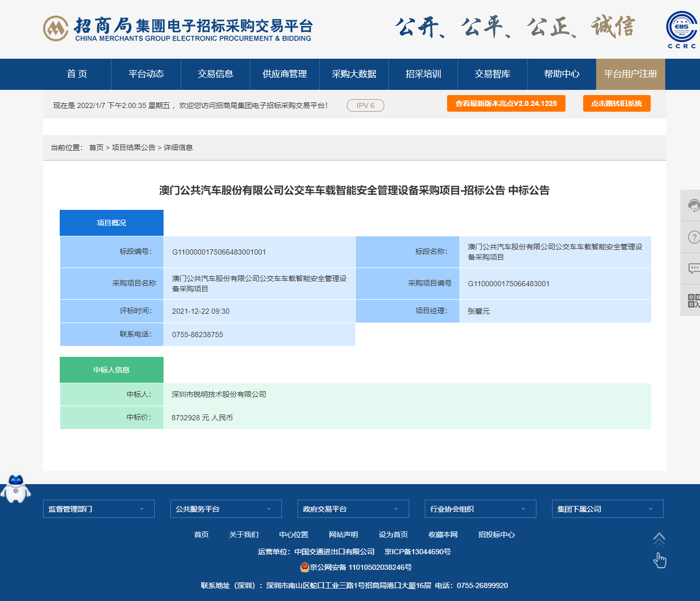The width and height of the screenshot is (700, 601).
Task: Click the IPV 6 badge
Action: (x=365, y=105)
